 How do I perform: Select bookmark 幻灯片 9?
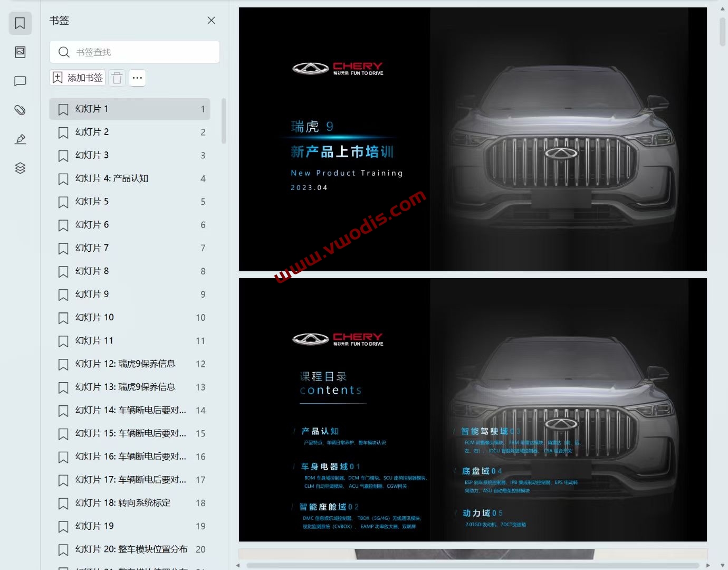tap(130, 294)
